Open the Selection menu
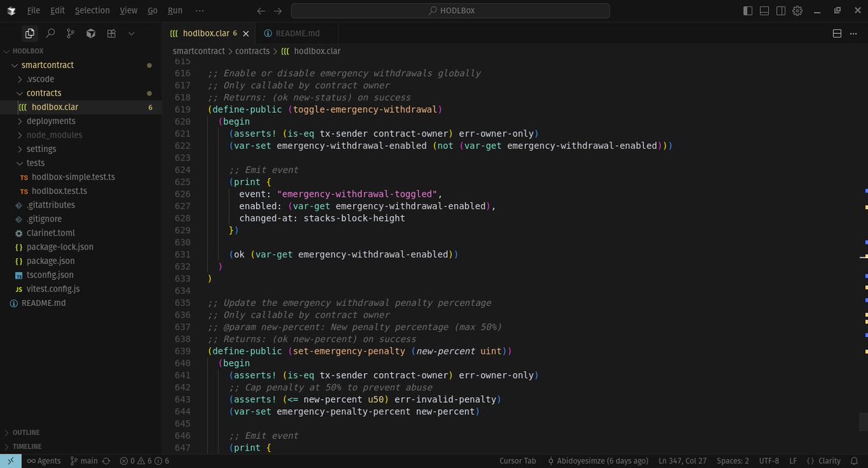Image resolution: width=868 pixels, height=468 pixels. point(93,11)
